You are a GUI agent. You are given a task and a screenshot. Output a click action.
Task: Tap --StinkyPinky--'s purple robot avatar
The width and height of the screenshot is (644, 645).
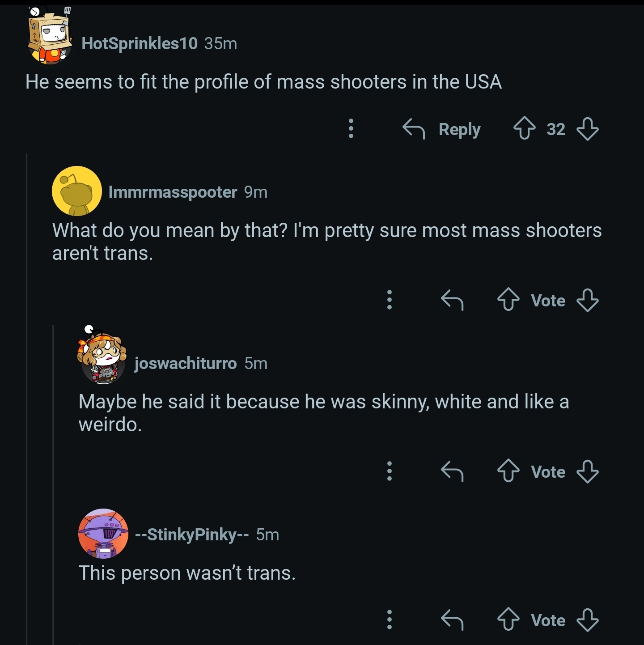[103, 534]
